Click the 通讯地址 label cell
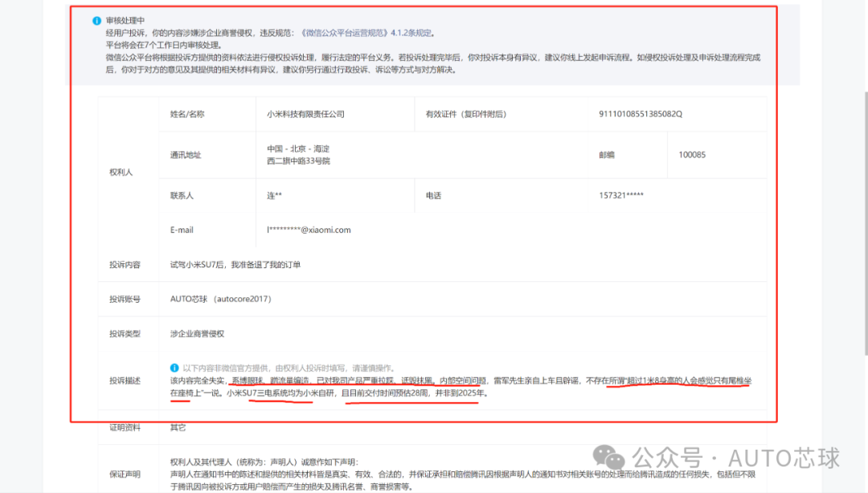Screen dimensions: 868x493 pyautogui.click(x=186, y=155)
